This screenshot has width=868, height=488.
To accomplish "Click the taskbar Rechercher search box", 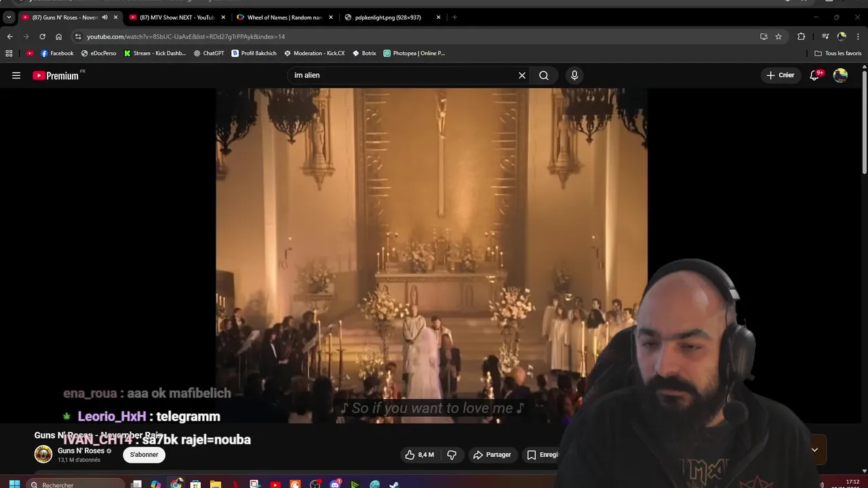I will 76,485.
